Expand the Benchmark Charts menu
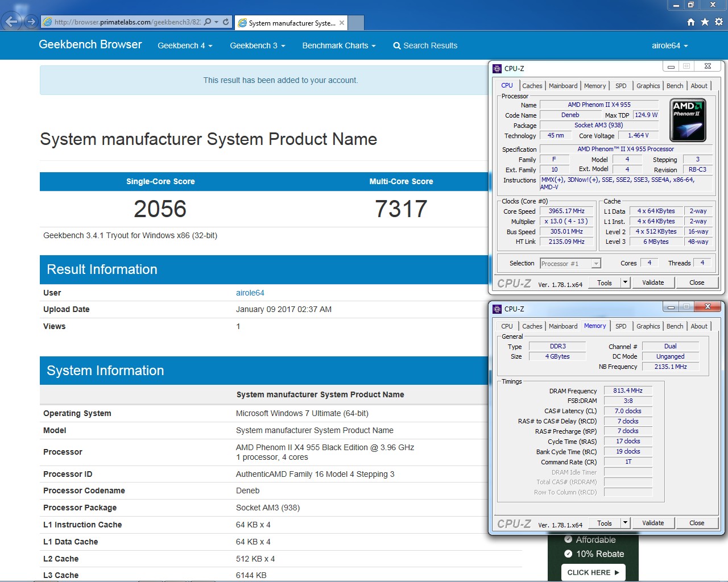The width and height of the screenshot is (728, 582). coord(339,45)
